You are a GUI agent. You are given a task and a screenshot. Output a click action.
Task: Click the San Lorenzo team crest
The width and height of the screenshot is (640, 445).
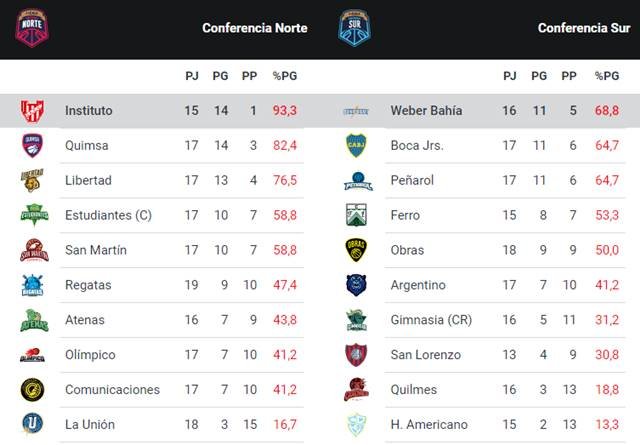pyautogui.click(x=356, y=355)
